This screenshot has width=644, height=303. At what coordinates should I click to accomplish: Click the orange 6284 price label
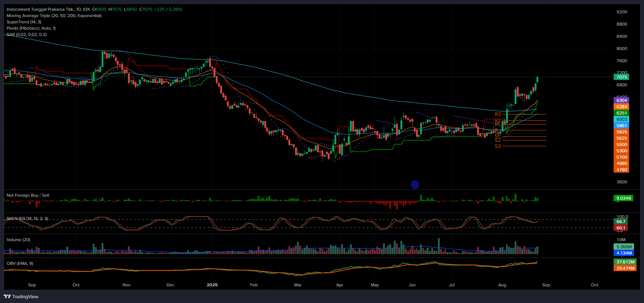tap(621, 107)
